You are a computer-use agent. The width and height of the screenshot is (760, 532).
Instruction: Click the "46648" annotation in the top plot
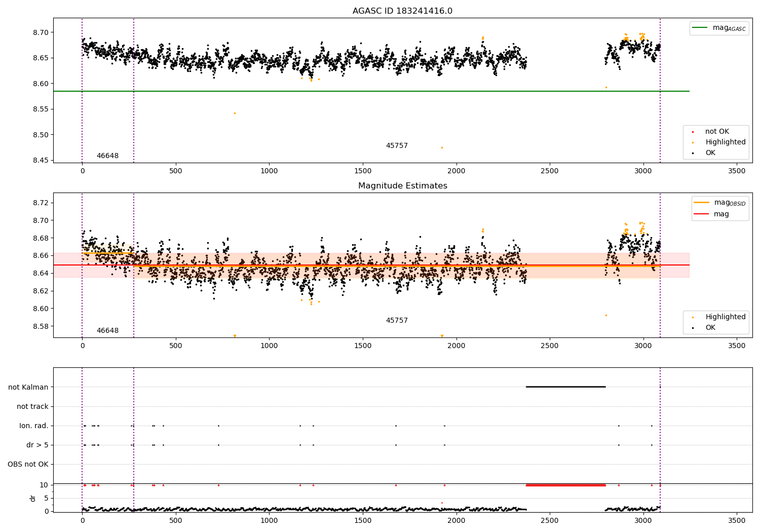coord(107,156)
